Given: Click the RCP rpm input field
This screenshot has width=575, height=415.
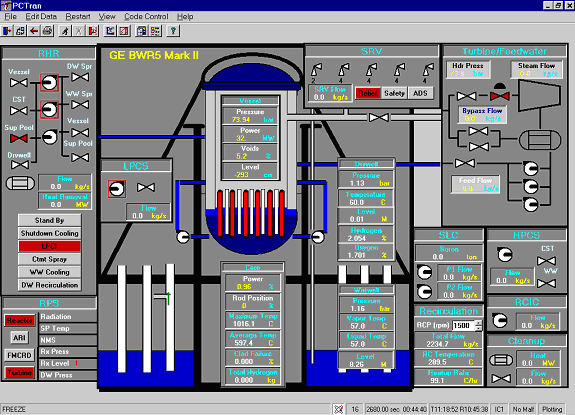Looking at the screenshot, I should [464, 325].
